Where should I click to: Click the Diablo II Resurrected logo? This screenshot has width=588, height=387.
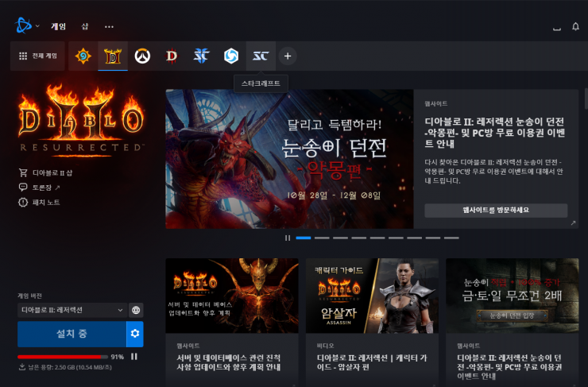(81, 120)
